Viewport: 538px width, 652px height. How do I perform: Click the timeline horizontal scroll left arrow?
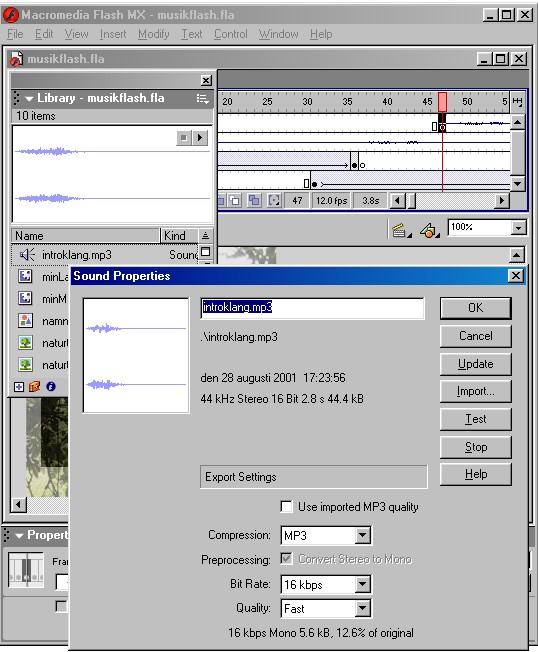tap(398, 201)
